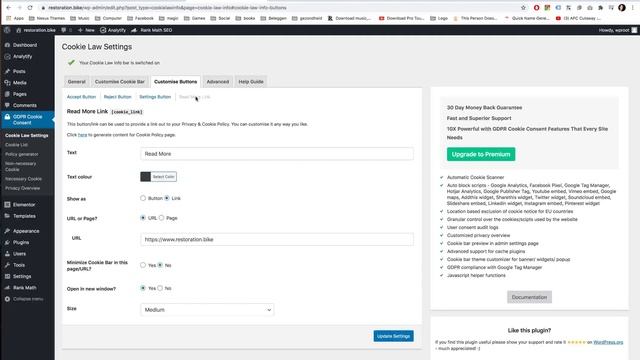The height and width of the screenshot is (360, 640).
Task: Set Minimize Cookie Bar to Yes
Action: (143, 265)
